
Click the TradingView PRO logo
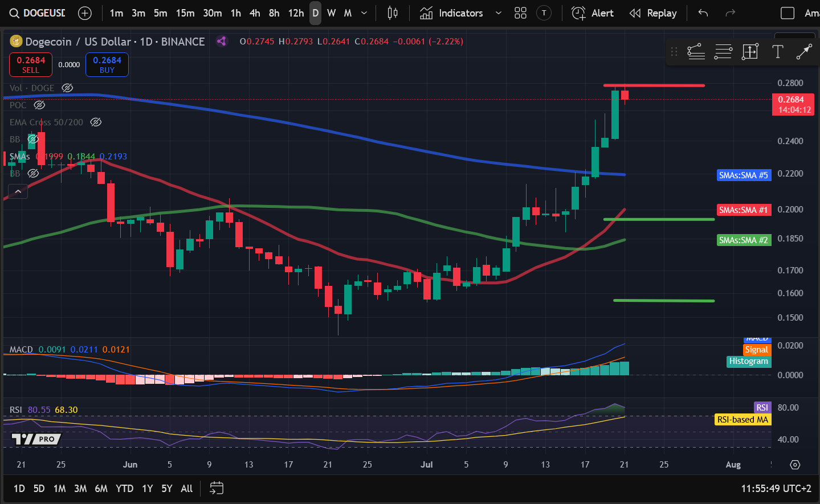click(36, 439)
